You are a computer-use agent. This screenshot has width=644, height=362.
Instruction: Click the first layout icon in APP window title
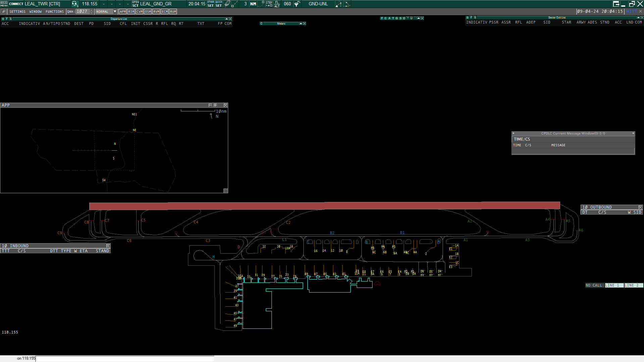tap(210, 105)
